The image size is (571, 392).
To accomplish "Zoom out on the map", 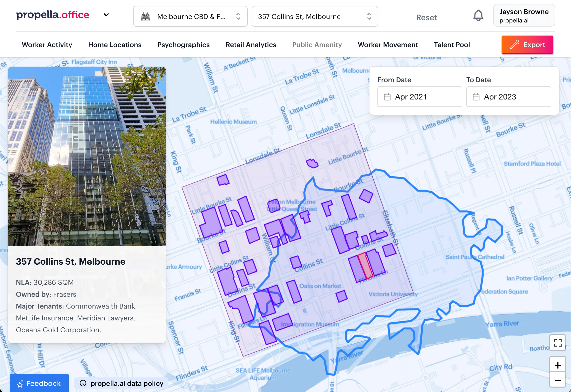I will (558, 380).
